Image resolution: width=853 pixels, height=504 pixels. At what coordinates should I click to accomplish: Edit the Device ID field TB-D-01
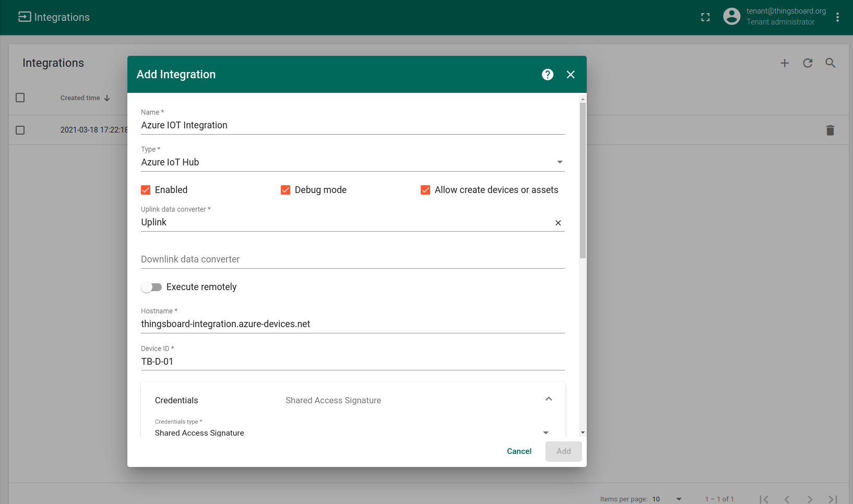coord(353,362)
